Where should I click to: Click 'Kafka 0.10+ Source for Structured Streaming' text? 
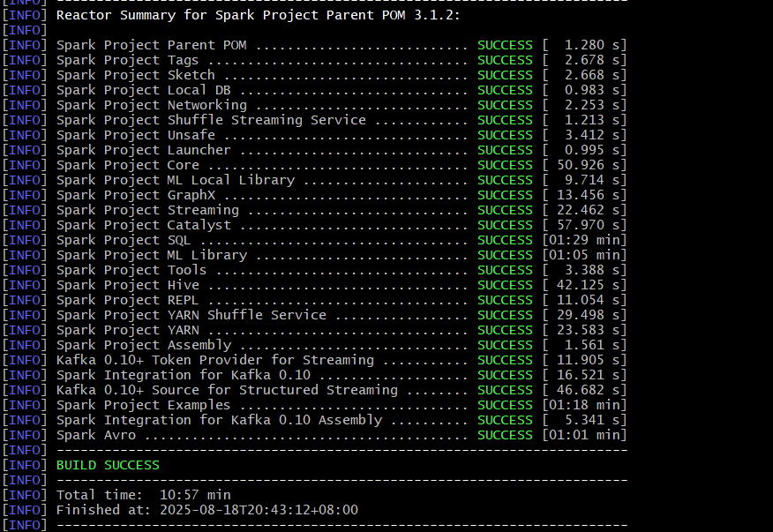click(x=227, y=390)
